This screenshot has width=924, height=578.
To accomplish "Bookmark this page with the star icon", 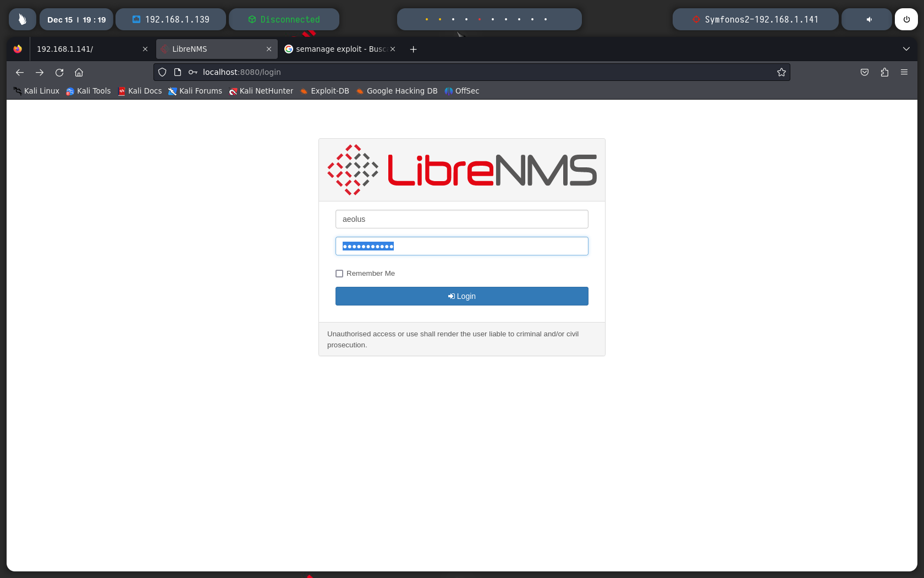I will coord(781,73).
